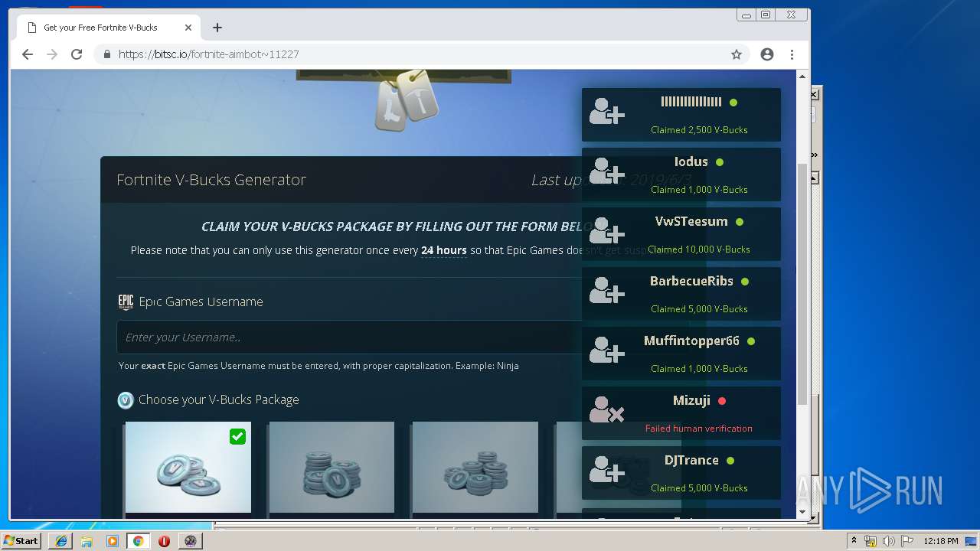
Task: Open Internet Explorer from taskbar
Action: point(61,541)
